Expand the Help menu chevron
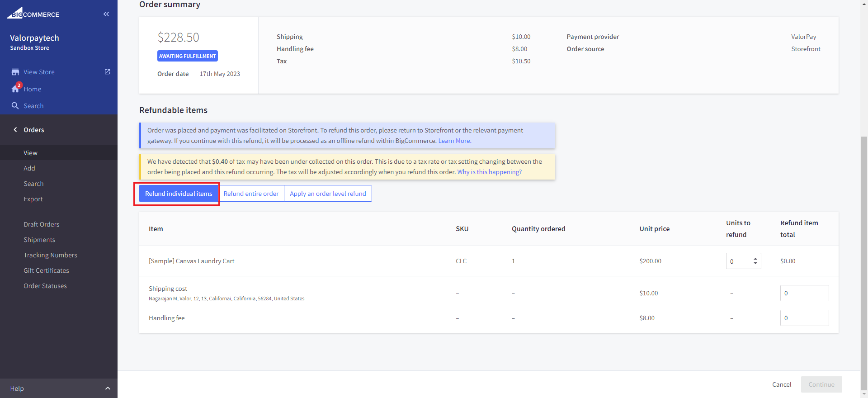 point(108,389)
